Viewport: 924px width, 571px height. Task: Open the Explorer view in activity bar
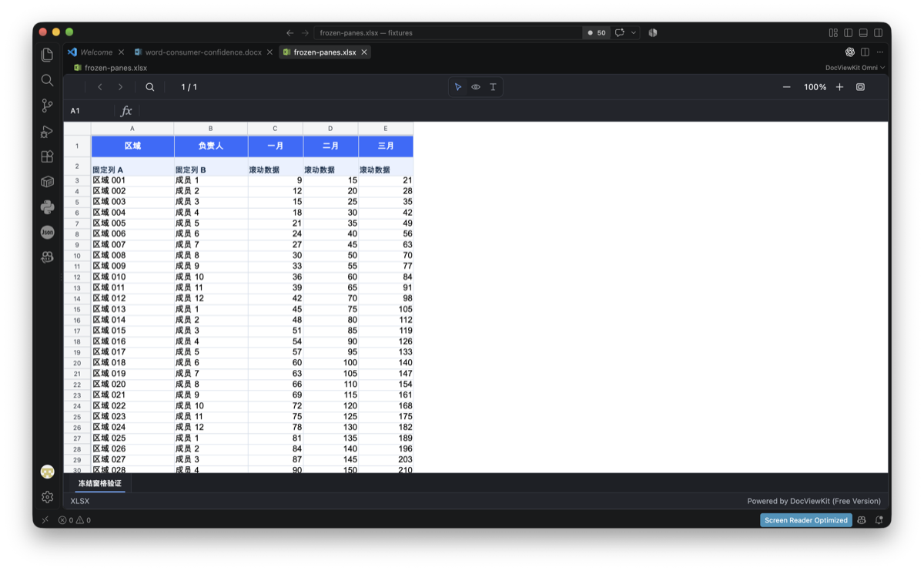[47, 55]
